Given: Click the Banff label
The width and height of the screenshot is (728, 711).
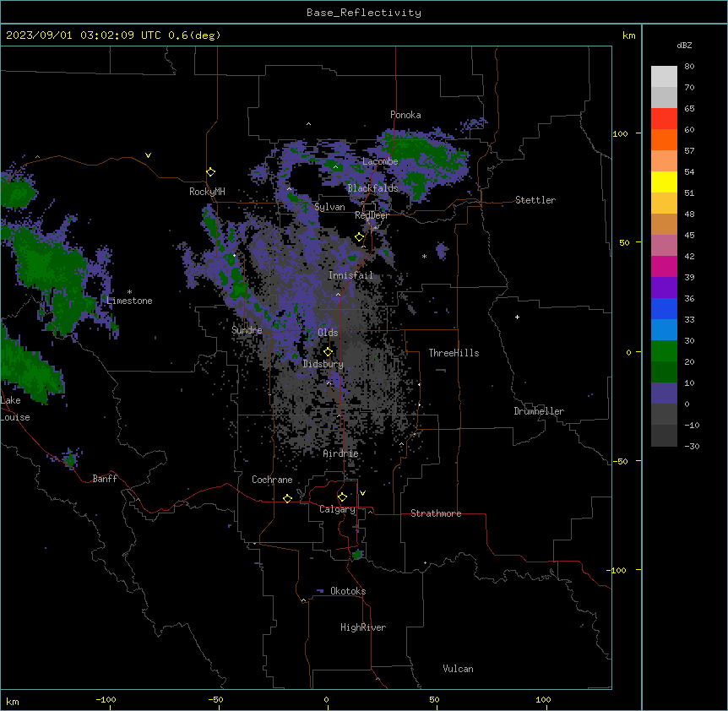Looking at the screenshot, I should 105,479.
